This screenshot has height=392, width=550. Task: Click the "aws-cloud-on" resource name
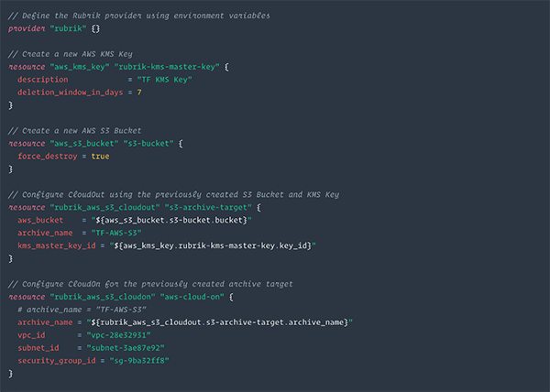(x=192, y=297)
